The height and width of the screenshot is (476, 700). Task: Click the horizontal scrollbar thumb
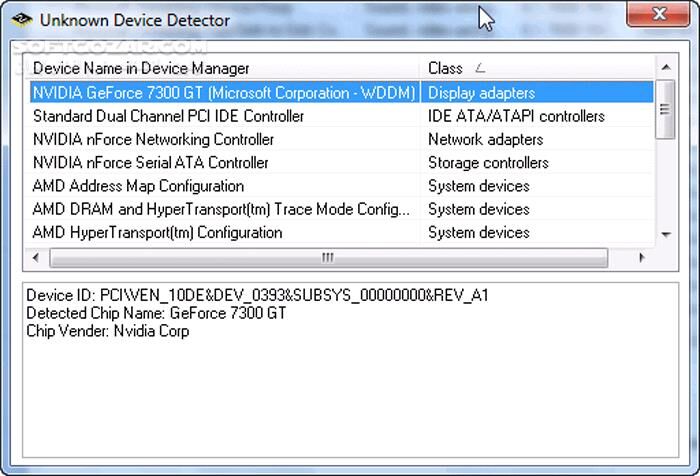328,257
